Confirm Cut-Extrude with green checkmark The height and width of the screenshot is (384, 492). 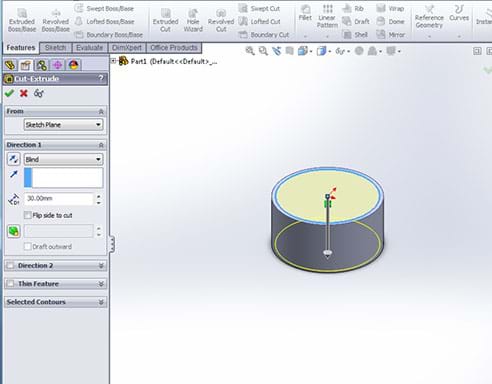tap(9, 93)
